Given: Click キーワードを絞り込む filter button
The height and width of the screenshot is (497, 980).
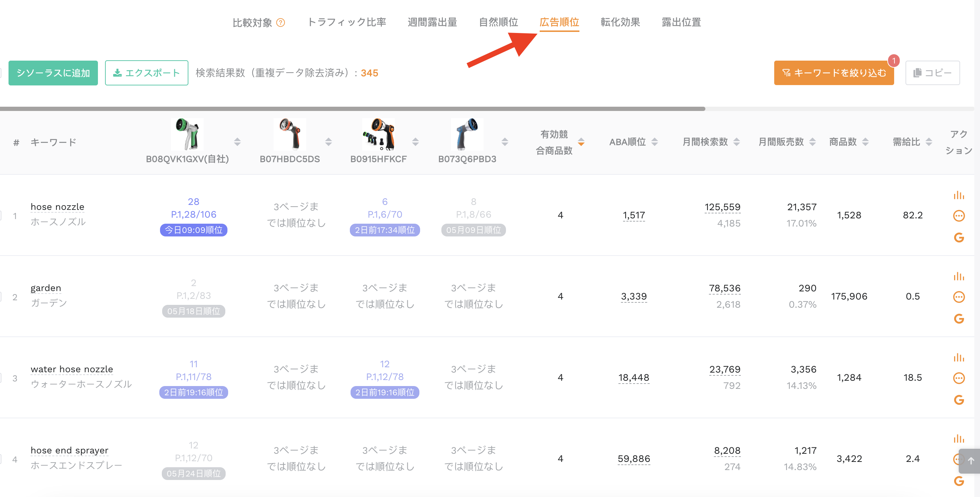Looking at the screenshot, I should coord(834,73).
